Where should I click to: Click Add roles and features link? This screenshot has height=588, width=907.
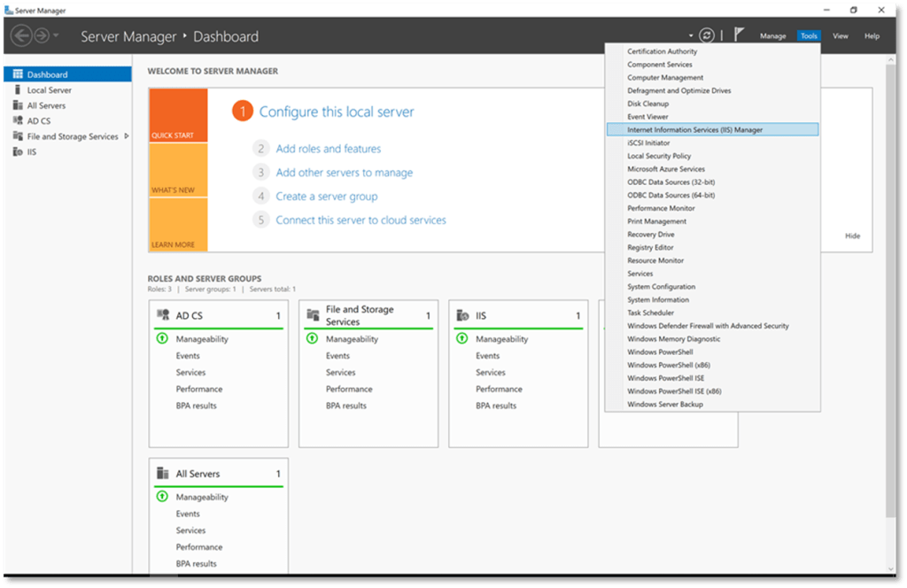coord(328,149)
